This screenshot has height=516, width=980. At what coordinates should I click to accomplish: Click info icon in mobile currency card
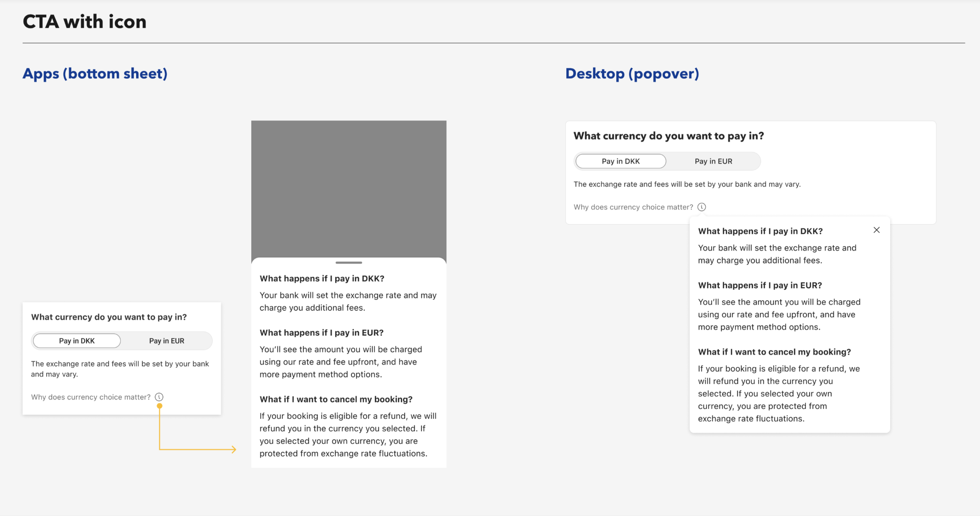click(159, 397)
